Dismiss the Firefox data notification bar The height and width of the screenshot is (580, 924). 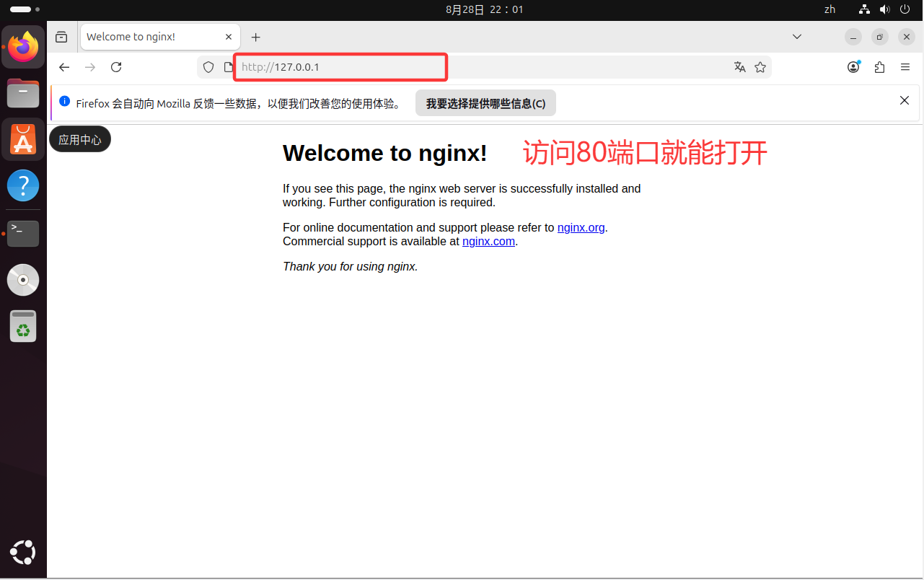point(905,100)
